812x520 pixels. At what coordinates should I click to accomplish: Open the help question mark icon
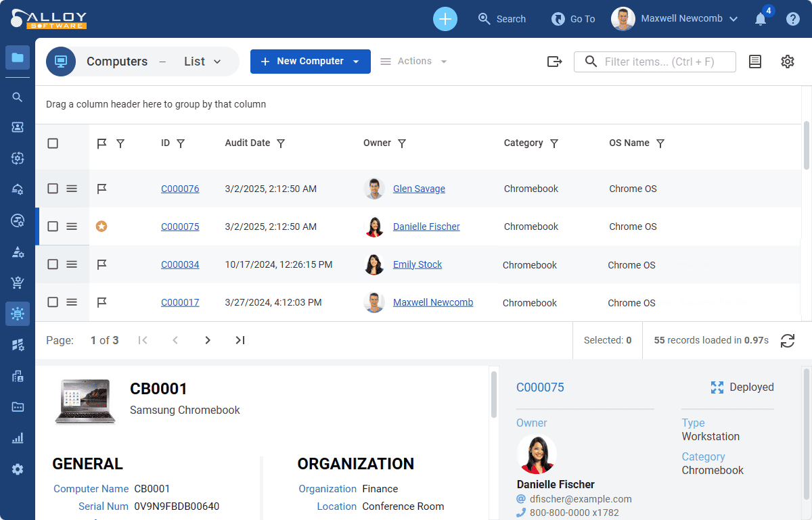(x=793, y=19)
